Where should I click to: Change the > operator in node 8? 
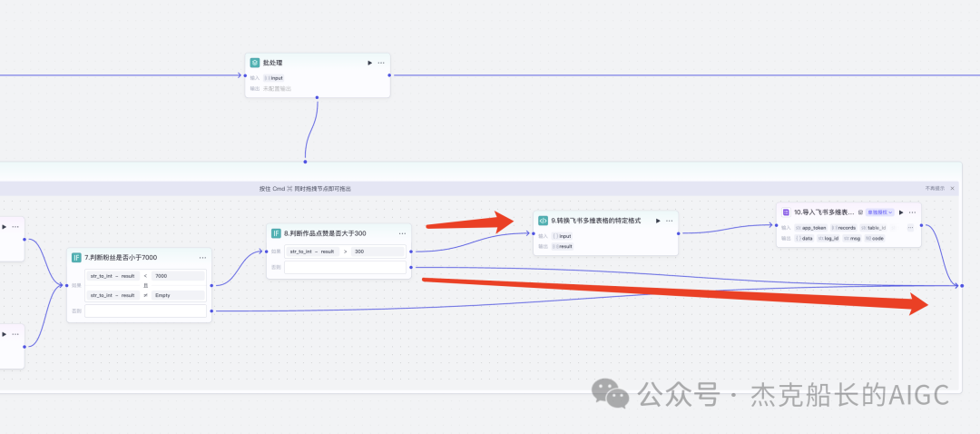click(345, 252)
